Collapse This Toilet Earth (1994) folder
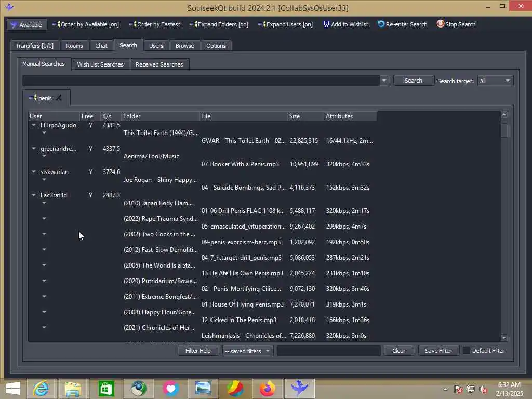This screenshot has height=399, width=532. click(44, 132)
